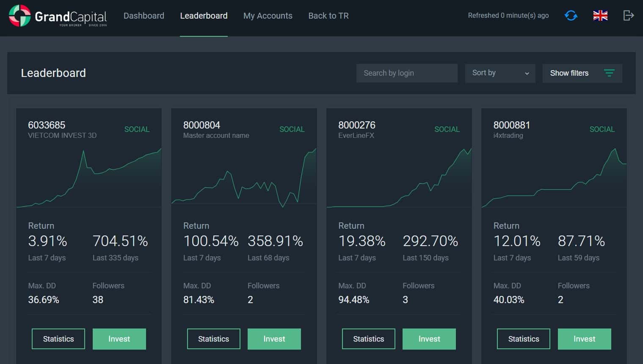Click the GrandCapital logo
The height and width of the screenshot is (364, 643).
point(58,16)
